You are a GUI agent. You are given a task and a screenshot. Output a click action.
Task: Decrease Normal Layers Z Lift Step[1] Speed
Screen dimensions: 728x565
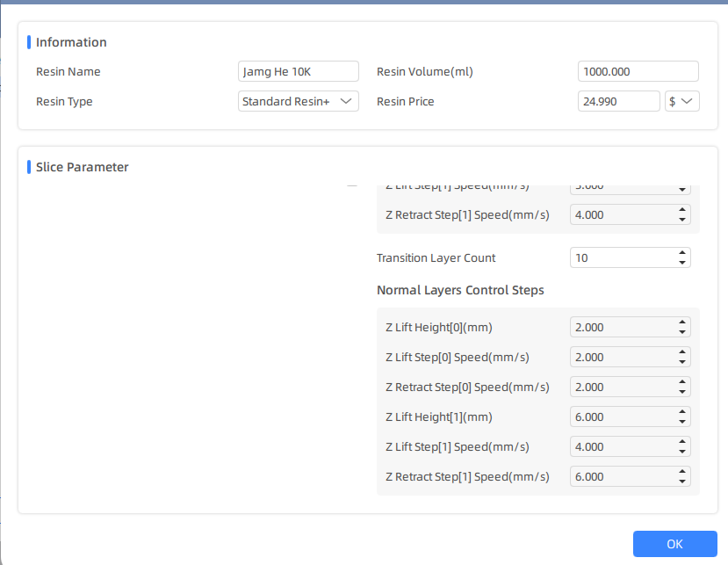(682, 452)
